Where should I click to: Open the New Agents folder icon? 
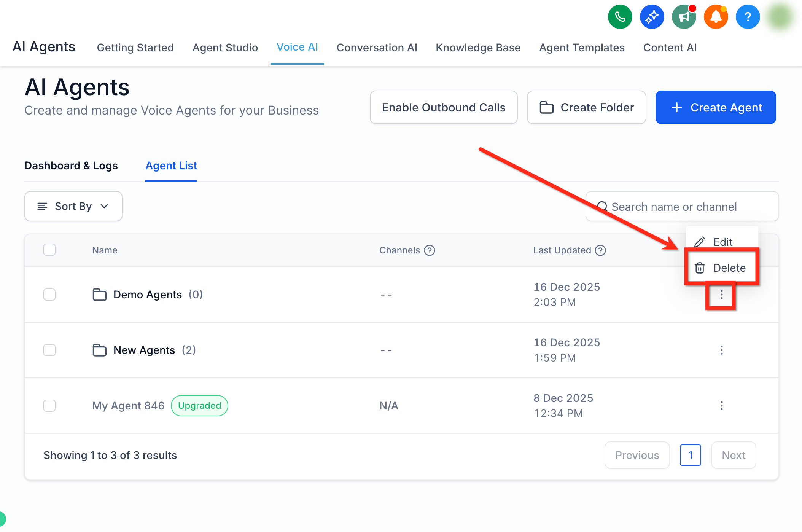(x=100, y=350)
